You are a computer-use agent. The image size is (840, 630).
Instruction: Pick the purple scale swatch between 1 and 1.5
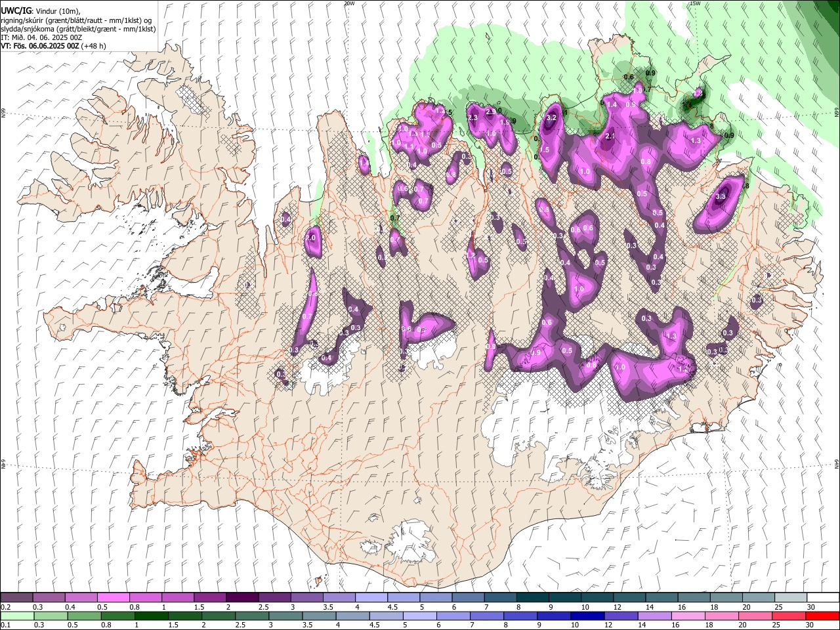pyautogui.click(x=178, y=598)
